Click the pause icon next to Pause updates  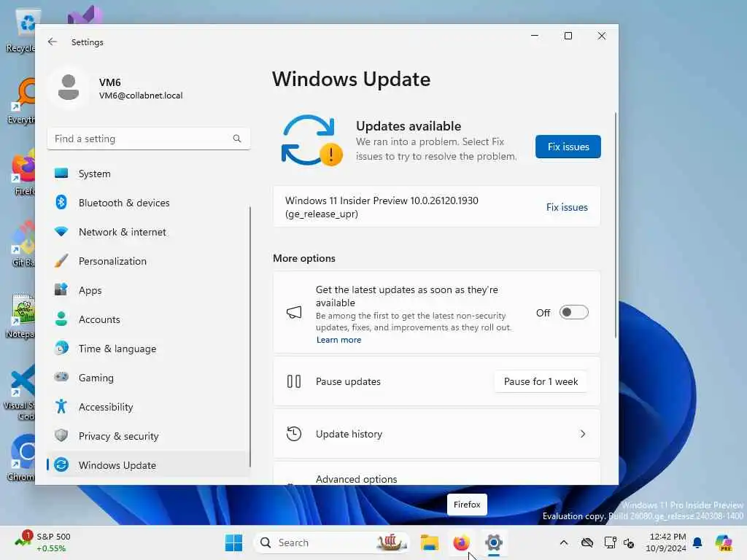294,381
